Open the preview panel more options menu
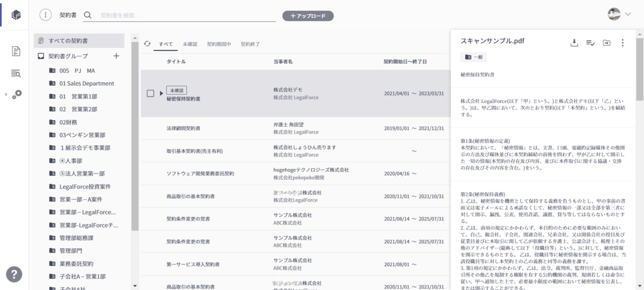This screenshot has height=290, width=644. 623,43
